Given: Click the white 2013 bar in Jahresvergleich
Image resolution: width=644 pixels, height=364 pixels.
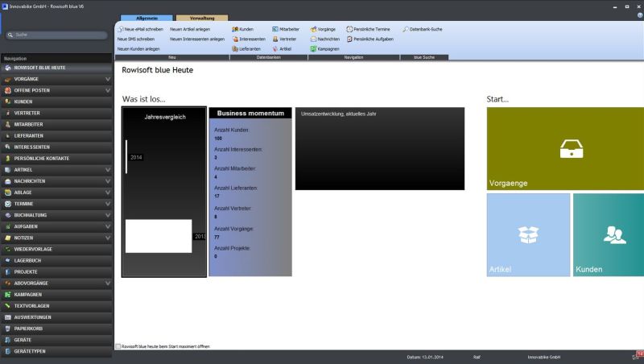Looking at the screenshot, I should pyautogui.click(x=159, y=236).
